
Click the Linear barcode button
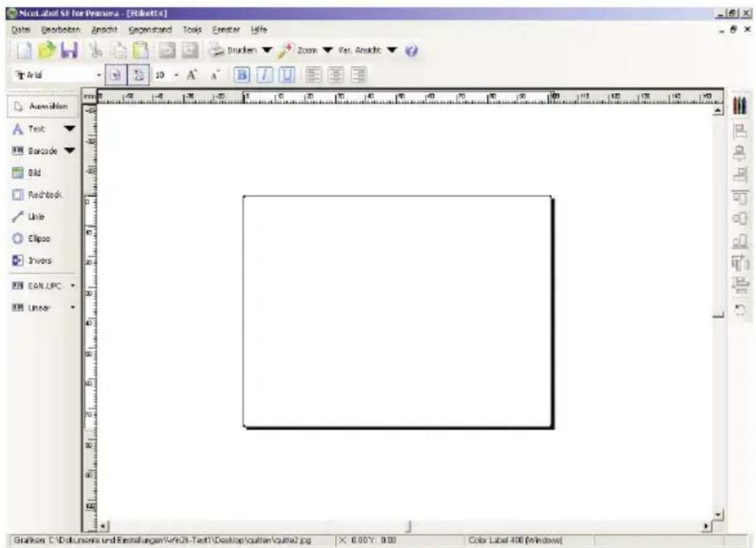pyautogui.click(x=31, y=308)
